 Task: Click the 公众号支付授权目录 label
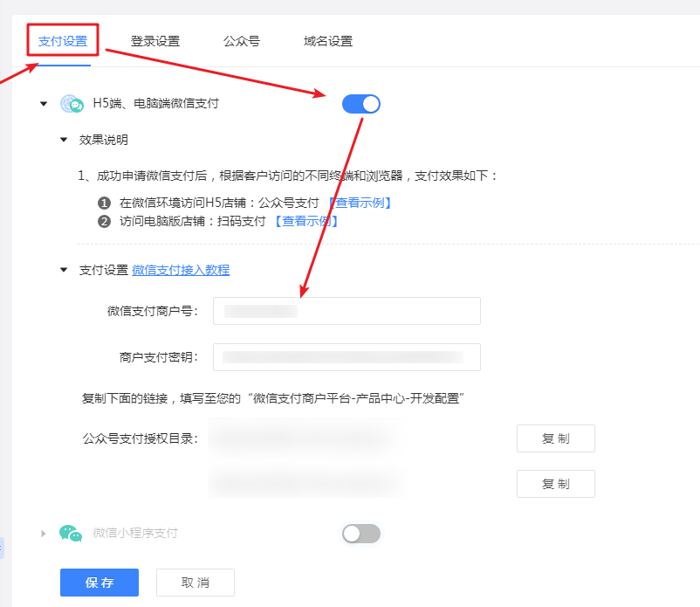[x=141, y=438]
